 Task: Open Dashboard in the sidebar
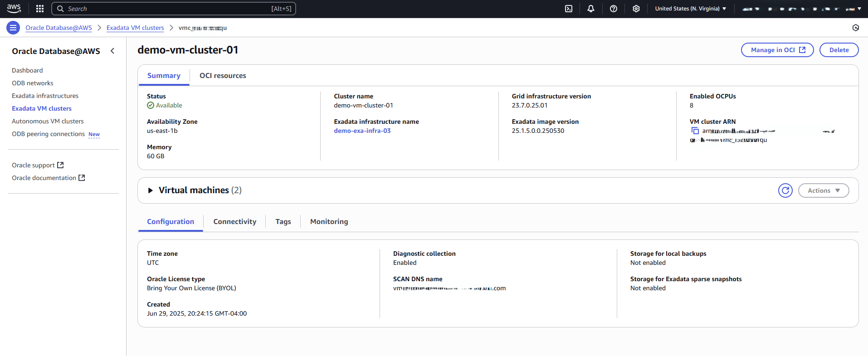click(27, 70)
